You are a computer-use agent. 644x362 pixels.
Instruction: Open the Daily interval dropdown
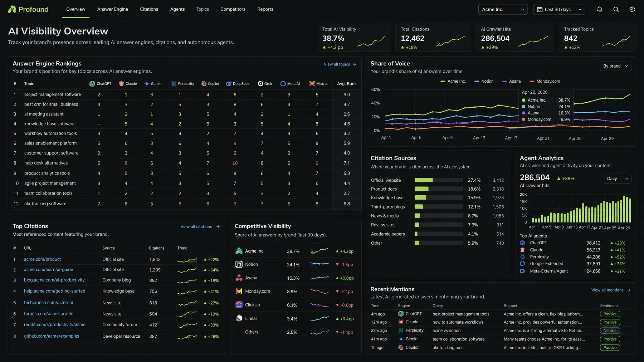(618, 178)
